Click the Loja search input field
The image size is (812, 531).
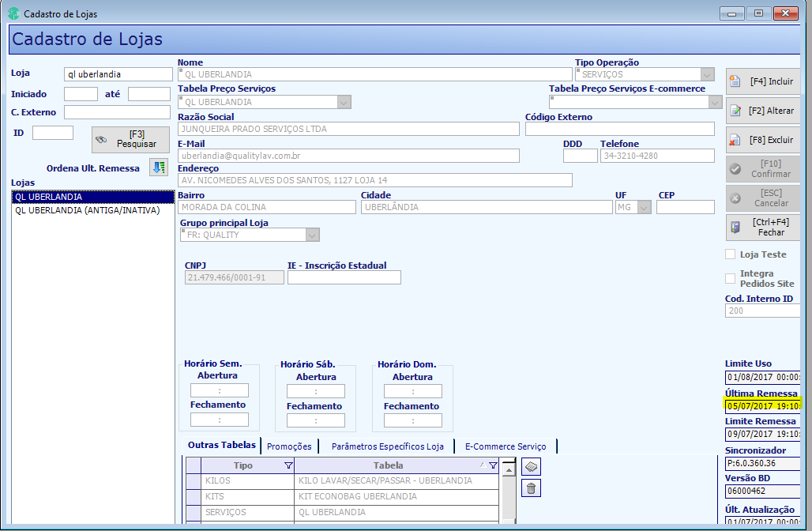118,74
